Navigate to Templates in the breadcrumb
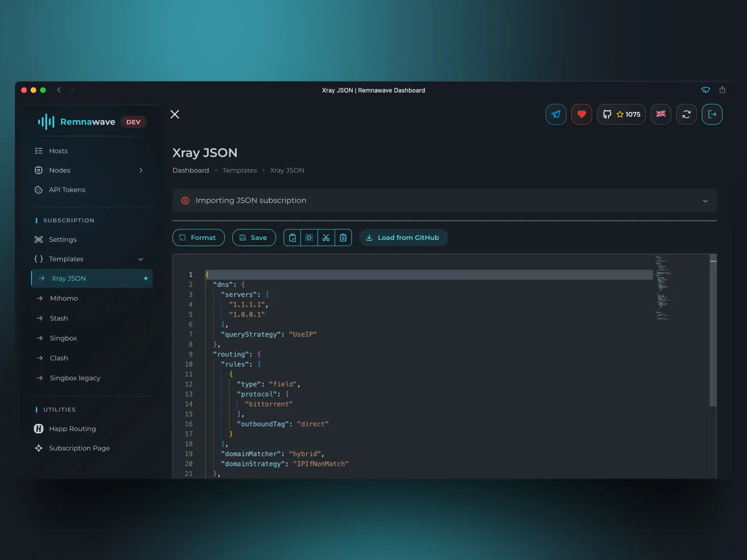747x560 pixels. tap(239, 170)
